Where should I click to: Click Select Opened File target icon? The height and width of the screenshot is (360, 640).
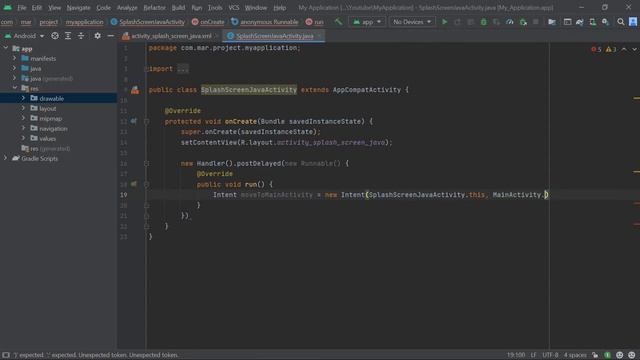click(55, 36)
